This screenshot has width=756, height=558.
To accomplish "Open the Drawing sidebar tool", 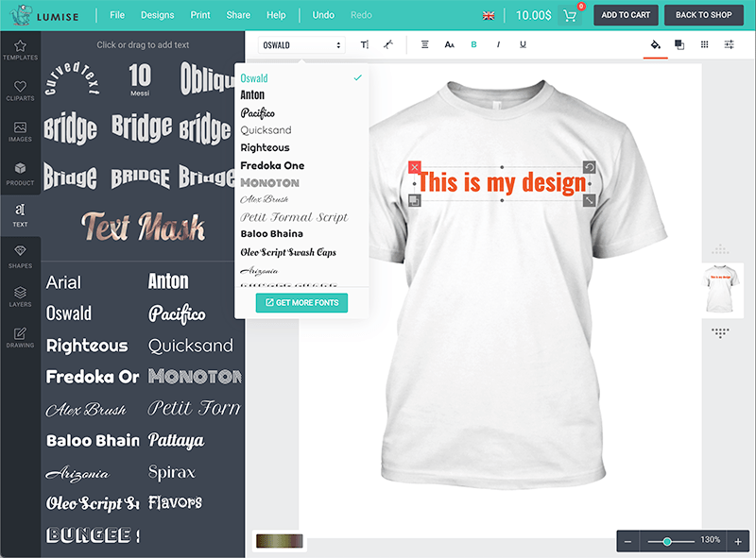I will 20,338.
